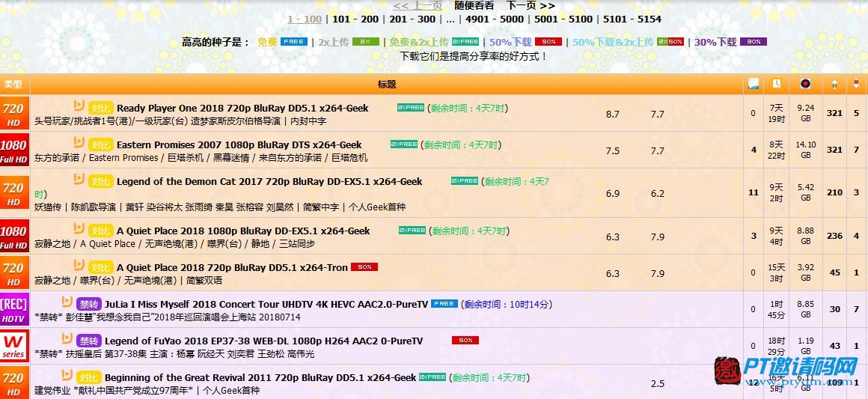Image resolution: width=868 pixels, height=399 pixels.
Task: Download icon for Legend of the Demon Cat
Action: click(x=79, y=180)
